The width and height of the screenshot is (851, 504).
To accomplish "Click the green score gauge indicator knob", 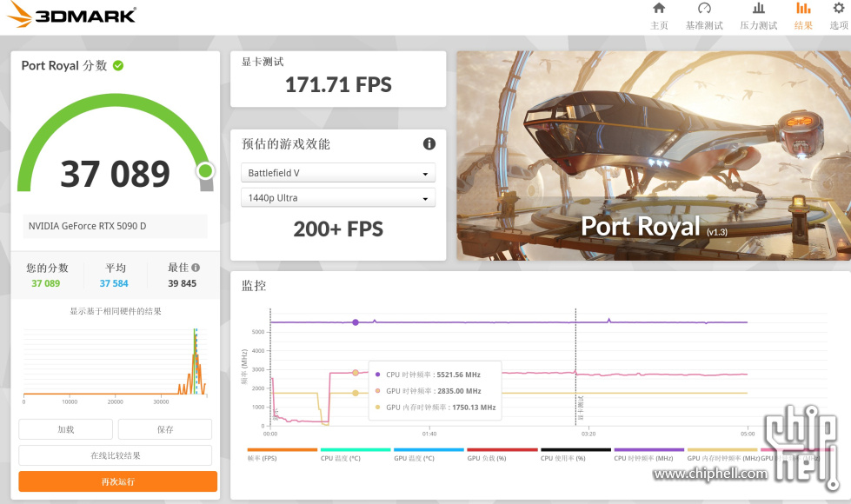I will click(x=205, y=171).
